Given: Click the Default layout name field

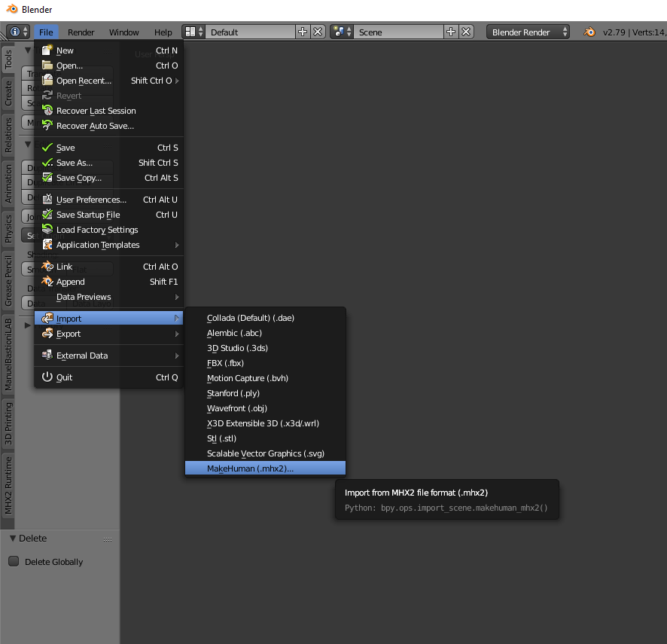Looking at the screenshot, I should [250, 32].
